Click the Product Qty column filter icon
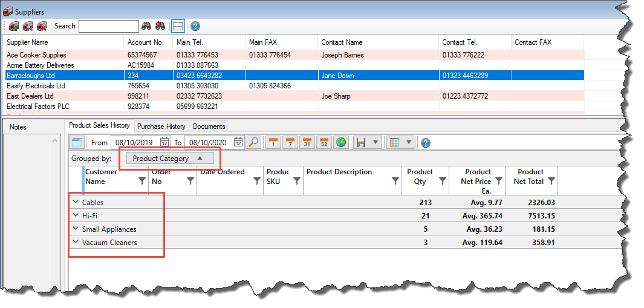The image size is (644, 308). pyautogui.click(x=443, y=181)
